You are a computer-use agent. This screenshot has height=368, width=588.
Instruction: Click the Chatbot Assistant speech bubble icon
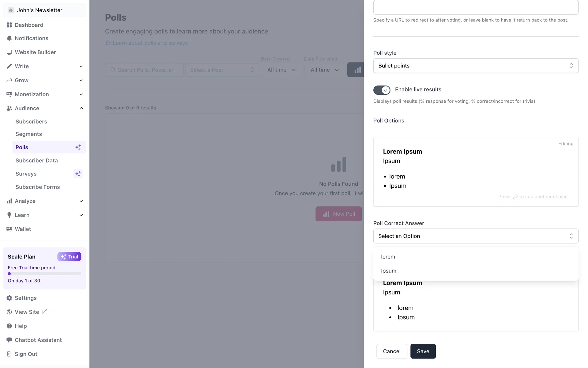9,340
